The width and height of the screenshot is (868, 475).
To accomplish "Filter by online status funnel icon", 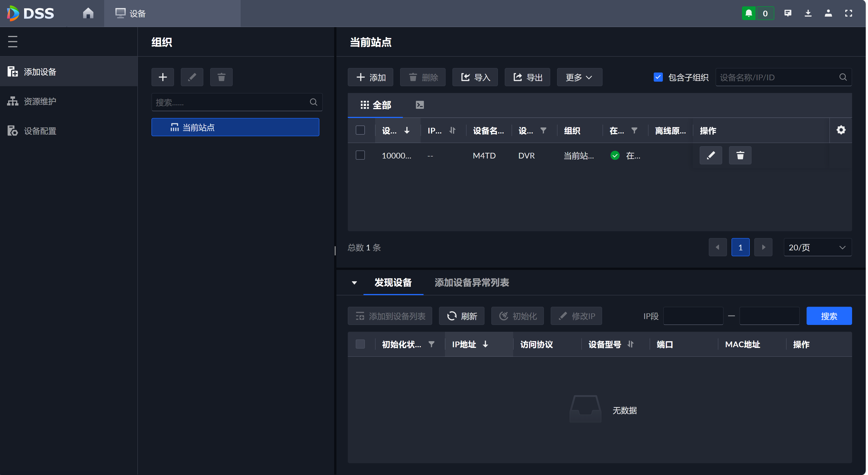I will click(634, 130).
